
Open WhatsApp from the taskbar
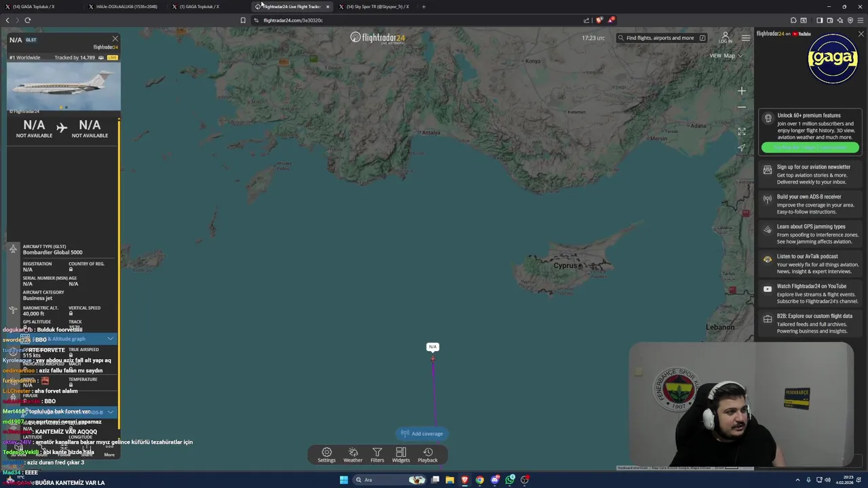[510, 480]
